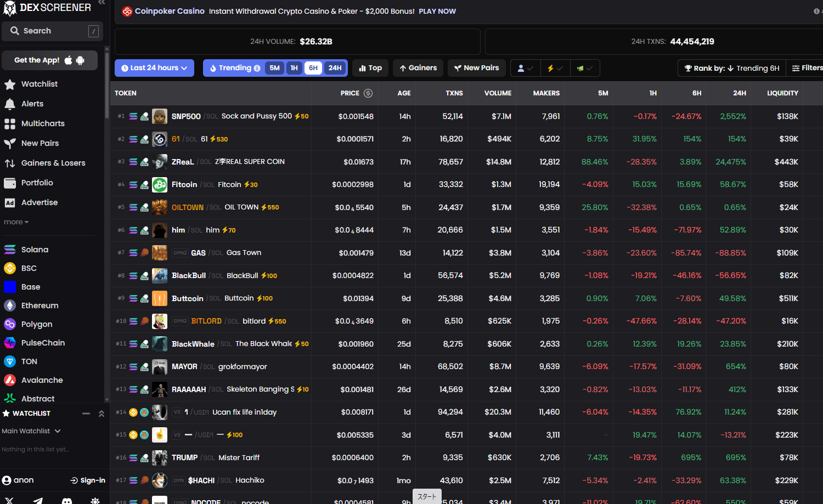
Task: Click the Android app icon
Action: pos(80,60)
